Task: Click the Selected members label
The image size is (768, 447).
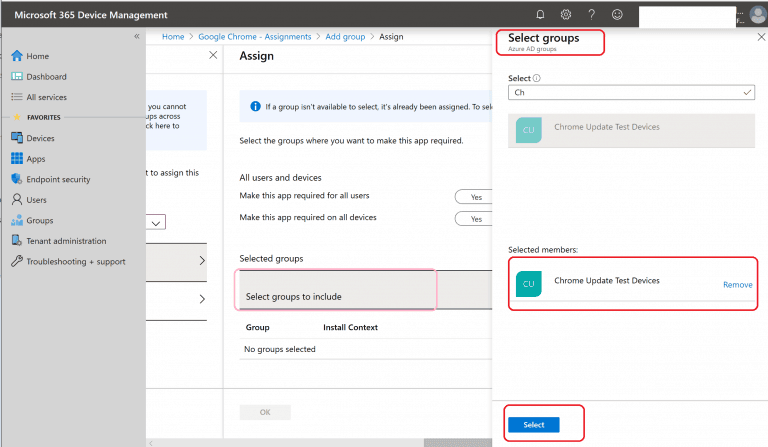Action: [543, 250]
